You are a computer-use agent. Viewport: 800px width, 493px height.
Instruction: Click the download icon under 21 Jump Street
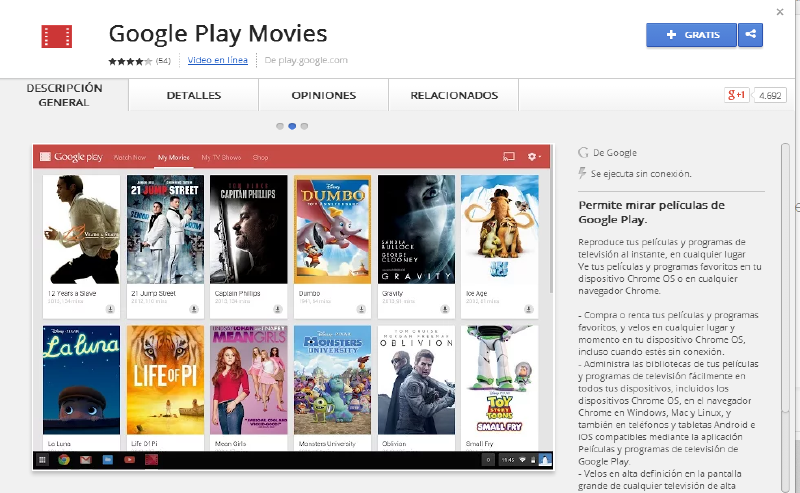[x=194, y=309]
